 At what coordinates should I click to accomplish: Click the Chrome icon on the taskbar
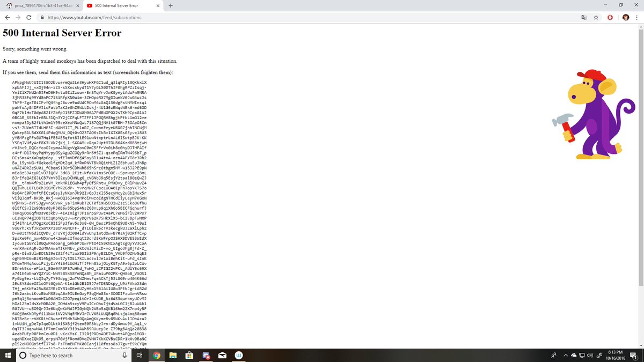[x=156, y=355]
